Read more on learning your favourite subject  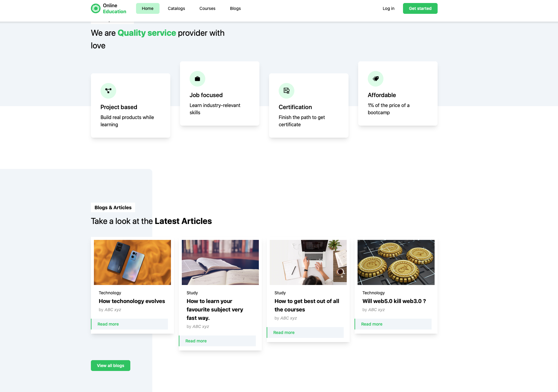point(196,341)
